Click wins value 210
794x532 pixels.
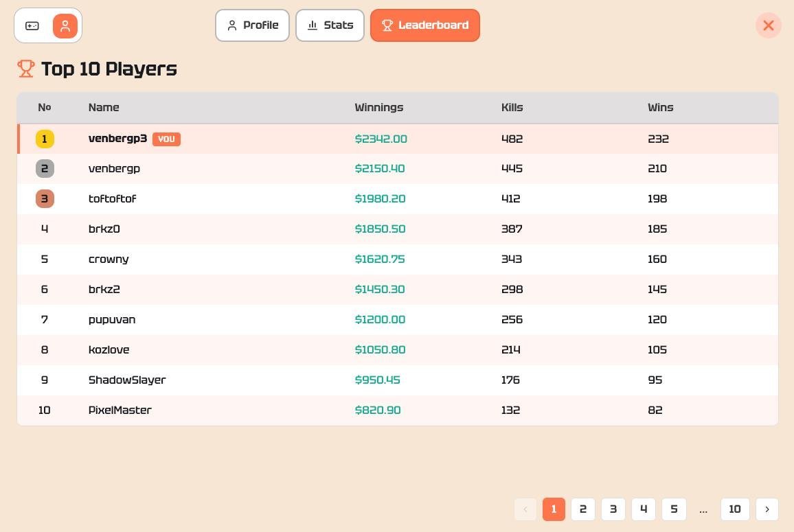pos(657,169)
